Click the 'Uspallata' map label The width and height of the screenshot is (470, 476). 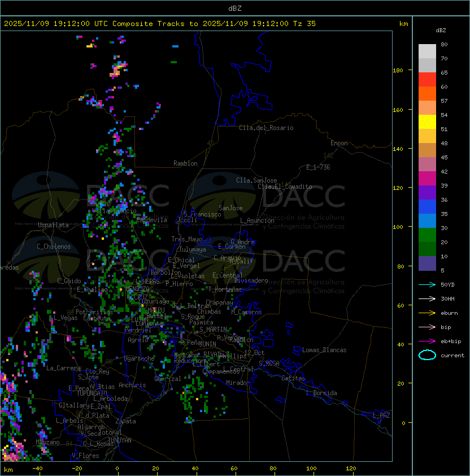pyautogui.click(x=53, y=225)
